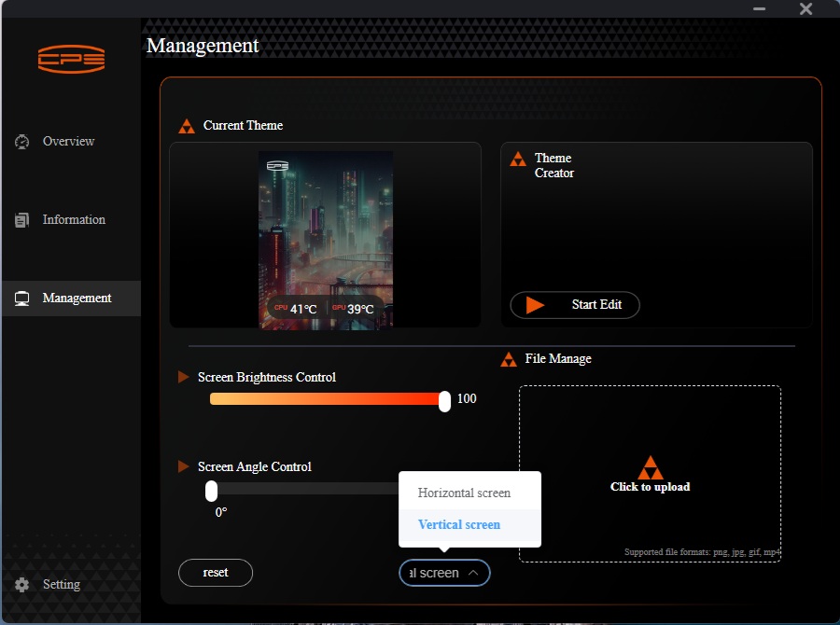Click the brightness slider handle

tap(444, 401)
